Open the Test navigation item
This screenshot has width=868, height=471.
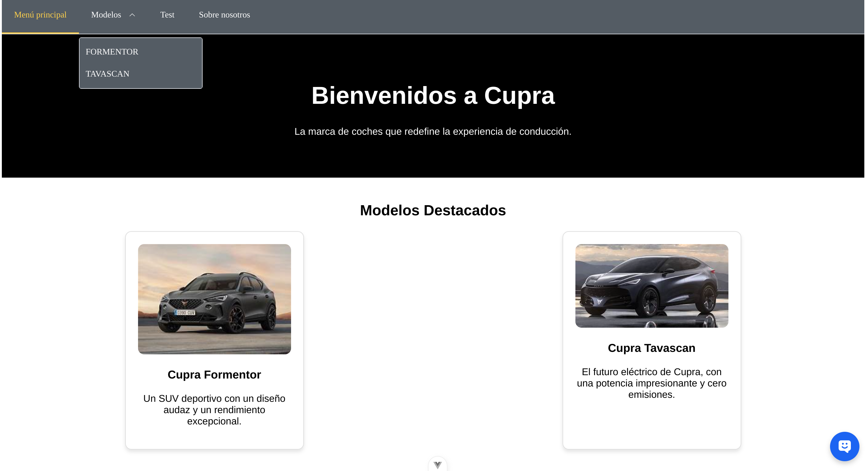167,15
